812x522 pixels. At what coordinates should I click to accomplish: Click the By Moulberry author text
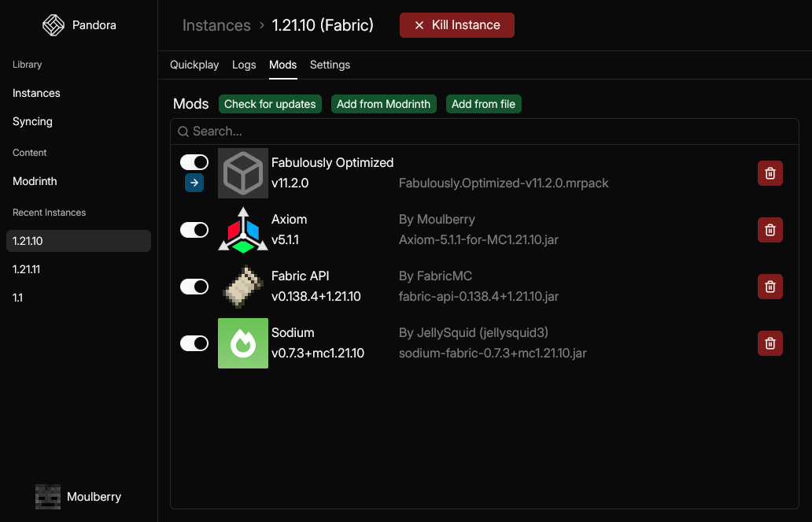pyautogui.click(x=437, y=219)
